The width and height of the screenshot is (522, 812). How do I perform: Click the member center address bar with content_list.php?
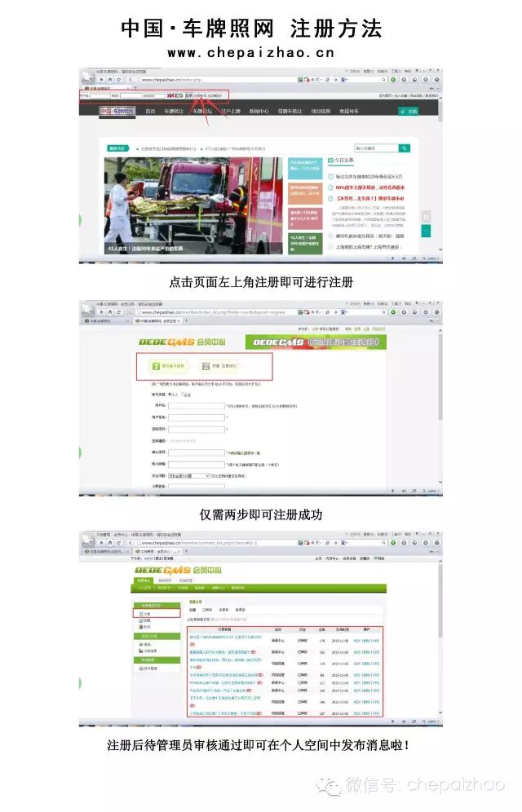tap(218, 543)
